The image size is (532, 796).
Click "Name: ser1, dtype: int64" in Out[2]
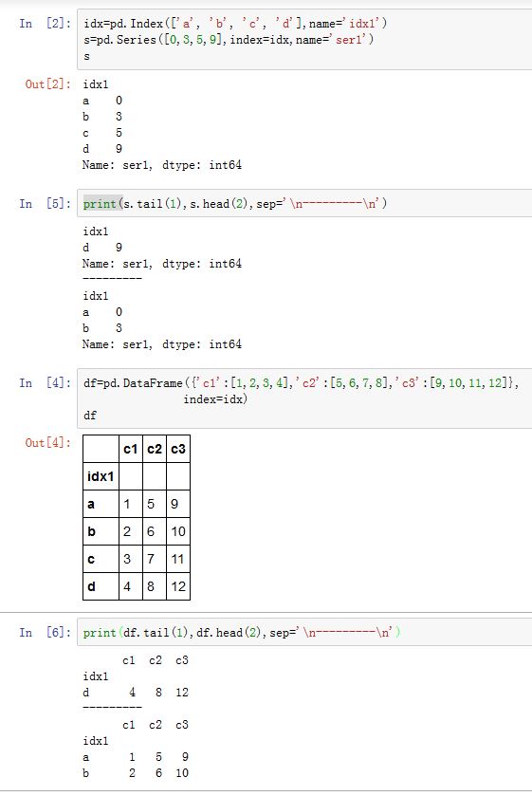point(162,165)
